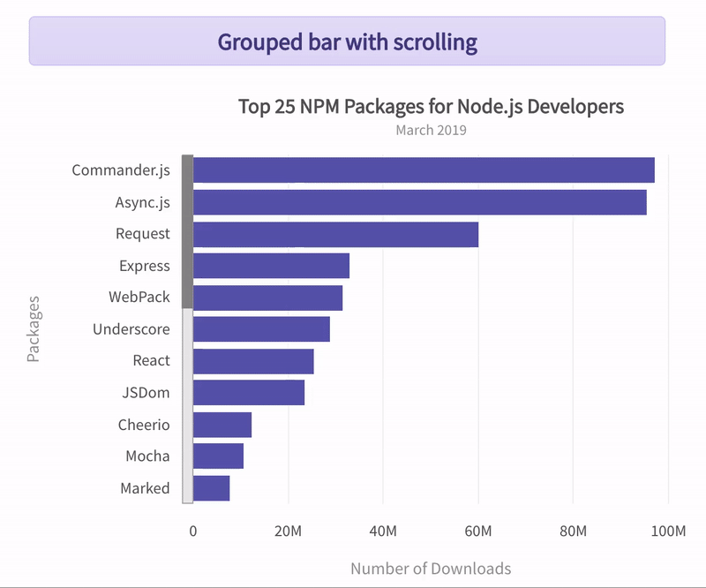Image resolution: width=706 pixels, height=588 pixels.
Task: Select the WebPack bar
Action: point(267,298)
